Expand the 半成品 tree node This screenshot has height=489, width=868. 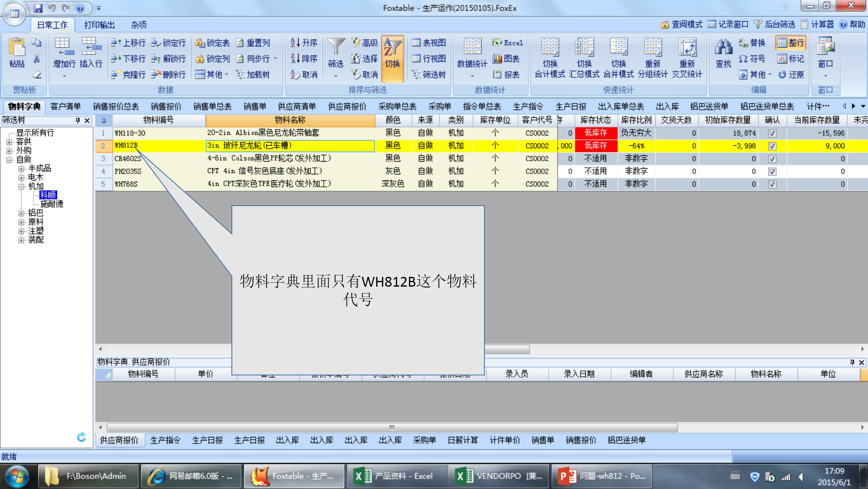click(21, 169)
